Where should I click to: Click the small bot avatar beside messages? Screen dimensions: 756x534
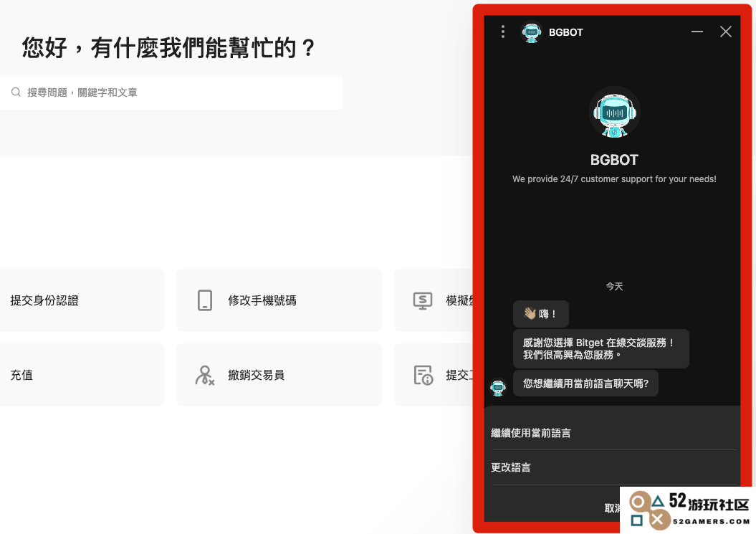pyautogui.click(x=498, y=387)
